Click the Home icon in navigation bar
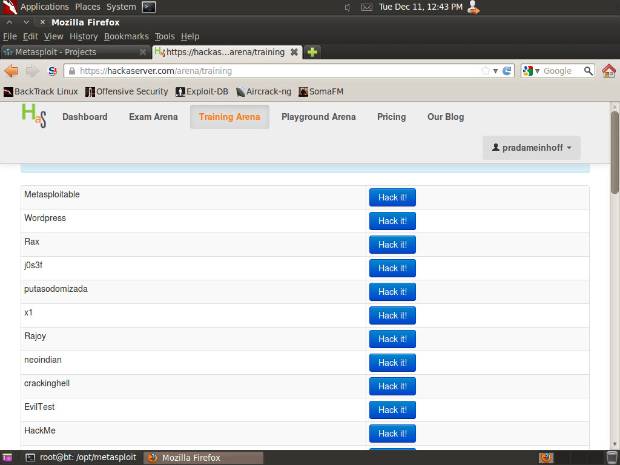This screenshot has width=620, height=465. pyautogui.click(x=608, y=71)
